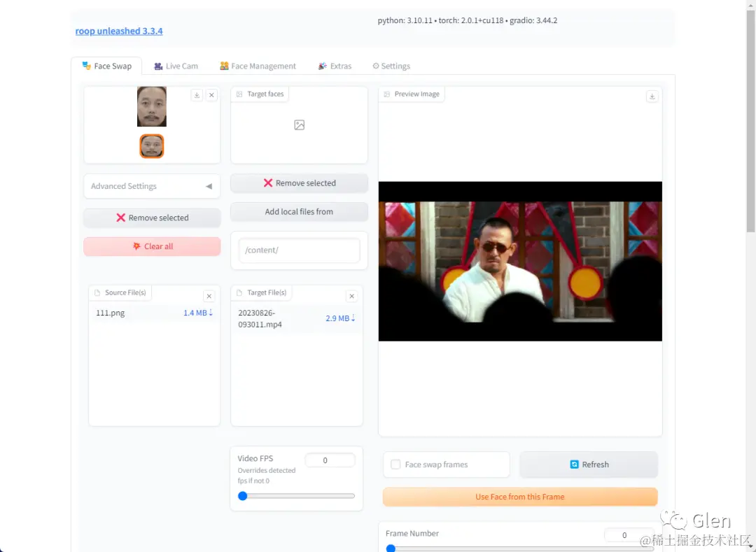Click the Target File(s) label icon
756x552 pixels.
coord(239,292)
